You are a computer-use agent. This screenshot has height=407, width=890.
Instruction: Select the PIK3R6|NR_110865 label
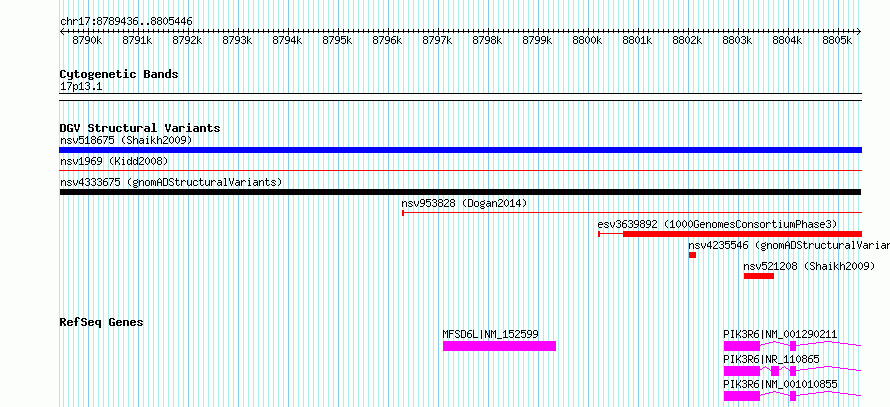coord(771,359)
